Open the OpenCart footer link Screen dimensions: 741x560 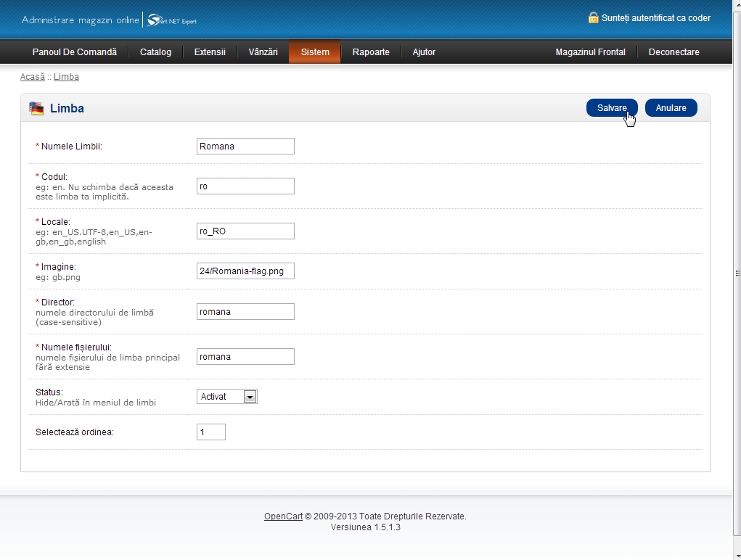click(283, 516)
